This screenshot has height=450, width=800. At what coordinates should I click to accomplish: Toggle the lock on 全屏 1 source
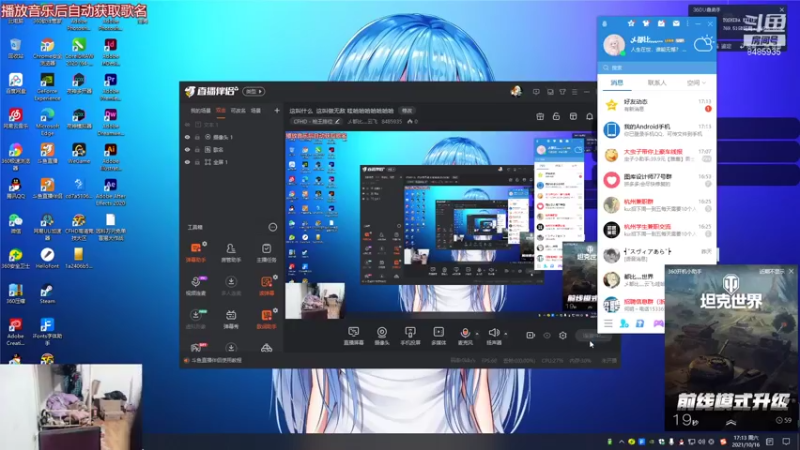tap(197, 162)
